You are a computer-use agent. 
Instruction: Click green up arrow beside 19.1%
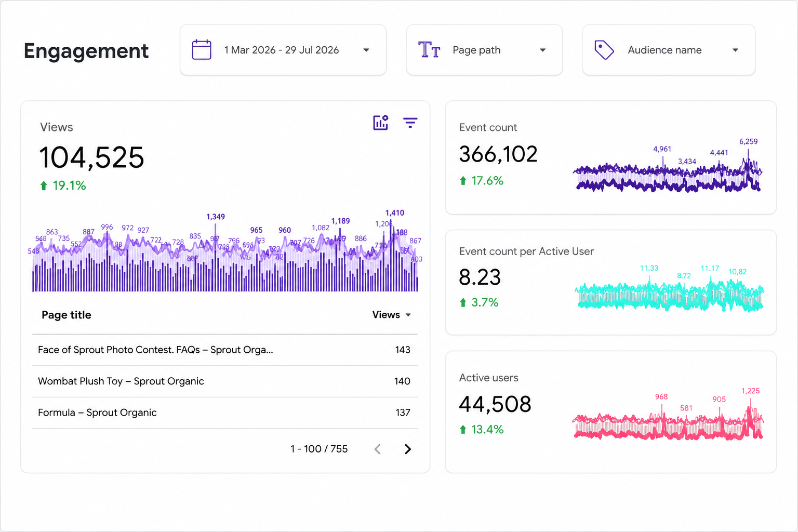(44, 185)
